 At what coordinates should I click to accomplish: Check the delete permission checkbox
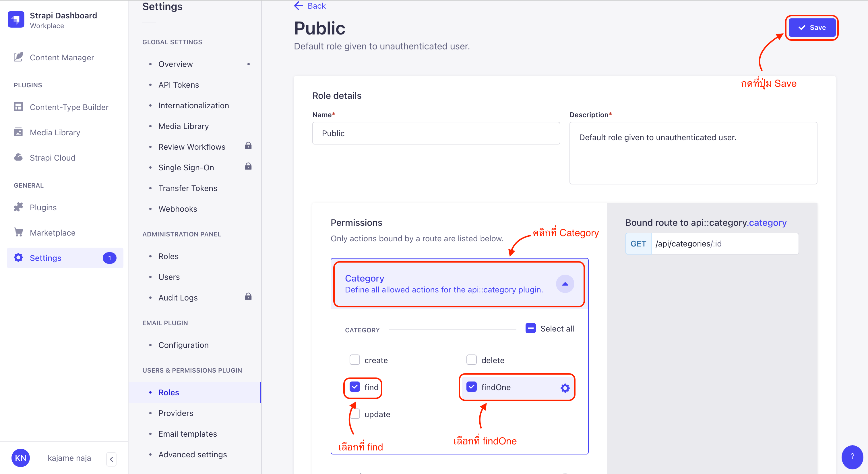(x=471, y=360)
